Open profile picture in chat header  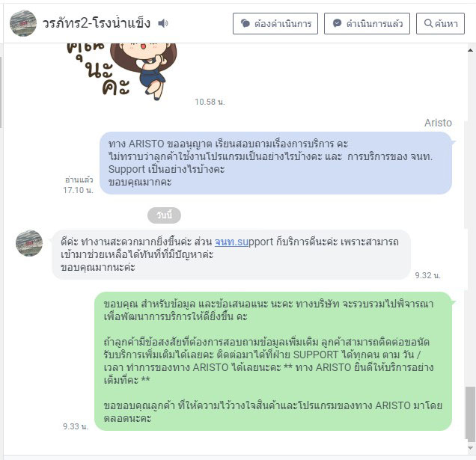23,23
